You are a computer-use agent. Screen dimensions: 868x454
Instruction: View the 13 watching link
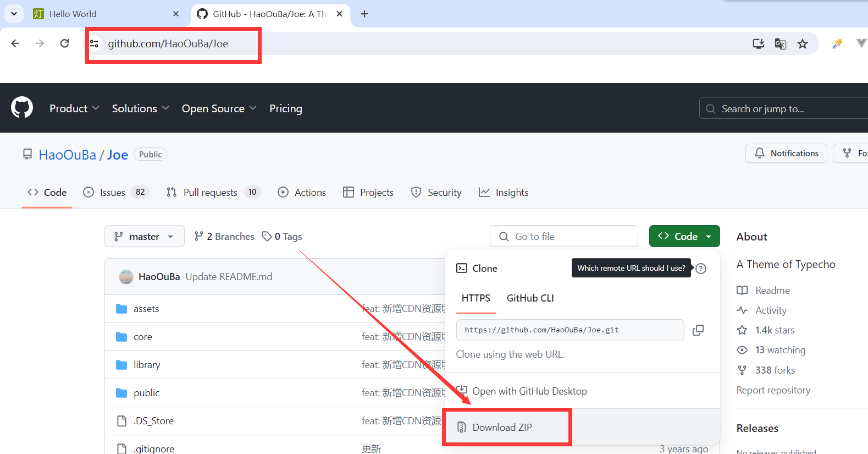click(771, 350)
